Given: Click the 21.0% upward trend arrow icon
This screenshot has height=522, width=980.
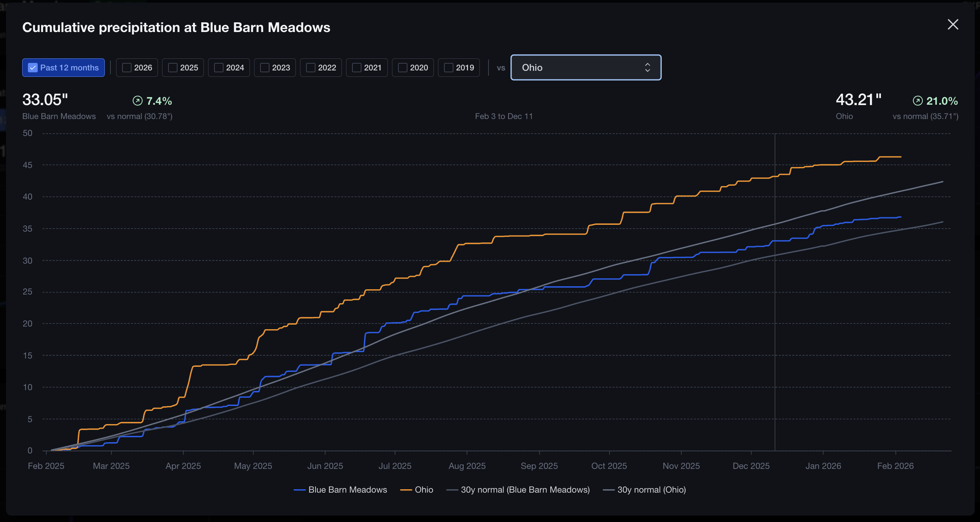Looking at the screenshot, I should tap(917, 101).
